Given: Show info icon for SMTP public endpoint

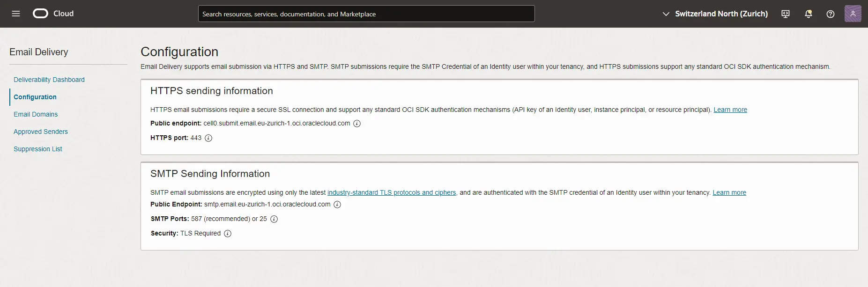Looking at the screenshot, I should (x=337, y=205).
